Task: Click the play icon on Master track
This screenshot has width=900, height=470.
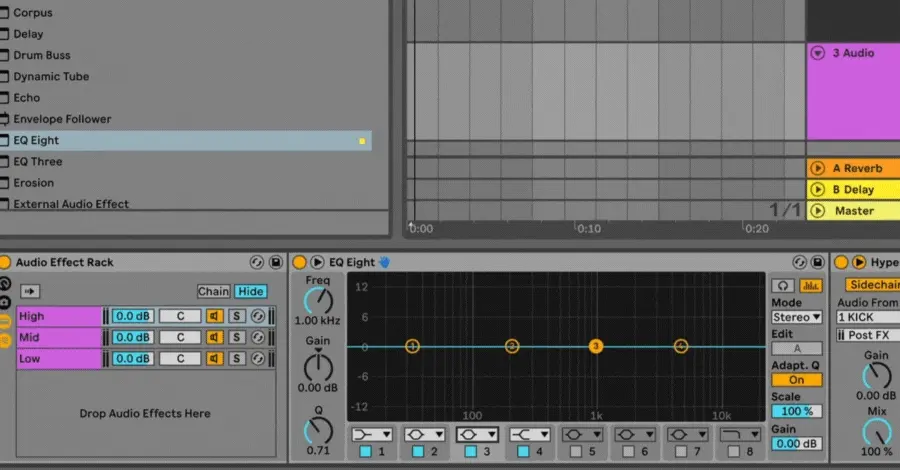Action: click(817, 211)
